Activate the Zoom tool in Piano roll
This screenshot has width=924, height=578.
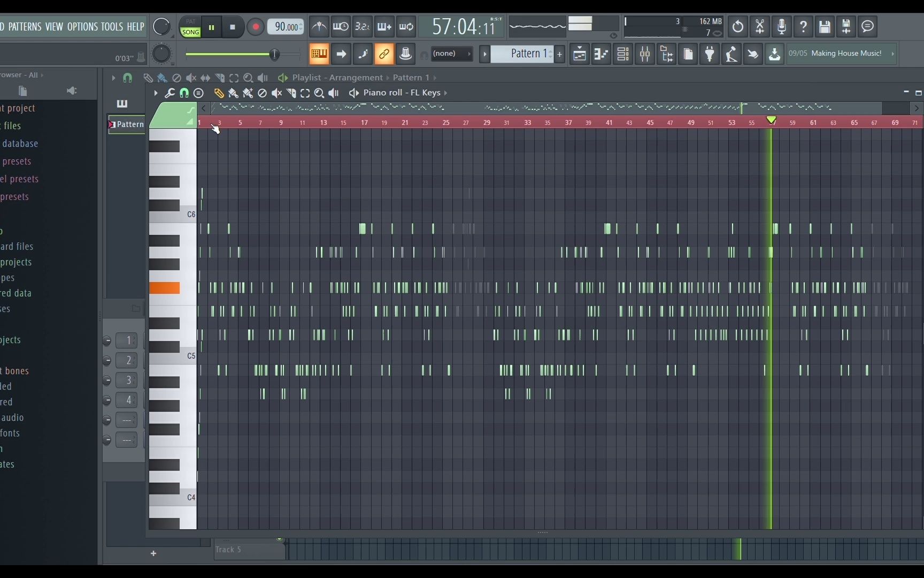pos(319,93)
